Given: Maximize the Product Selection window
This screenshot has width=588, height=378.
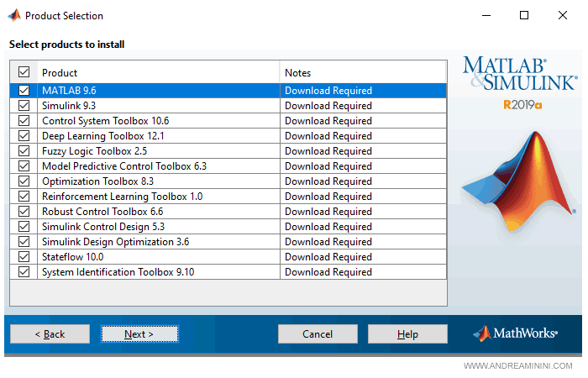Looking at the screenshot, I should (524, 15).
